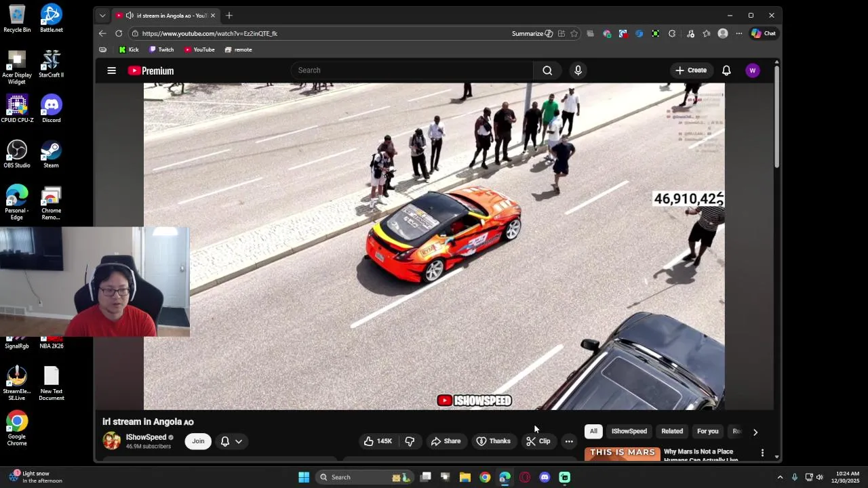
Task: Select the All filter chip
Action: [x=593, y=431]
